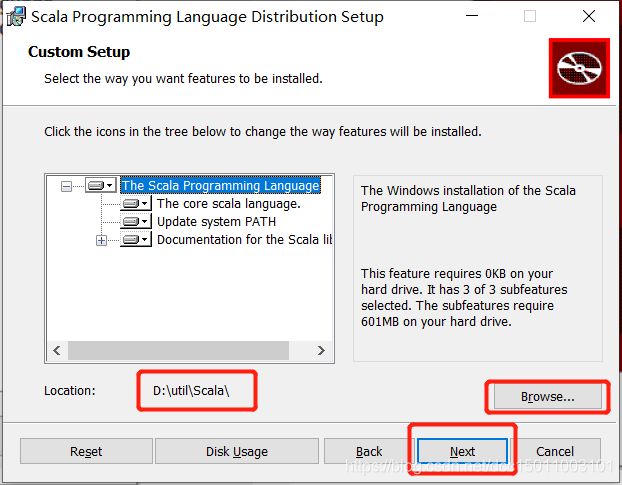Select The Scala Programming Language tree item
Screen dimensions: 622x485
pyautogui.click(x=220, y=185)
